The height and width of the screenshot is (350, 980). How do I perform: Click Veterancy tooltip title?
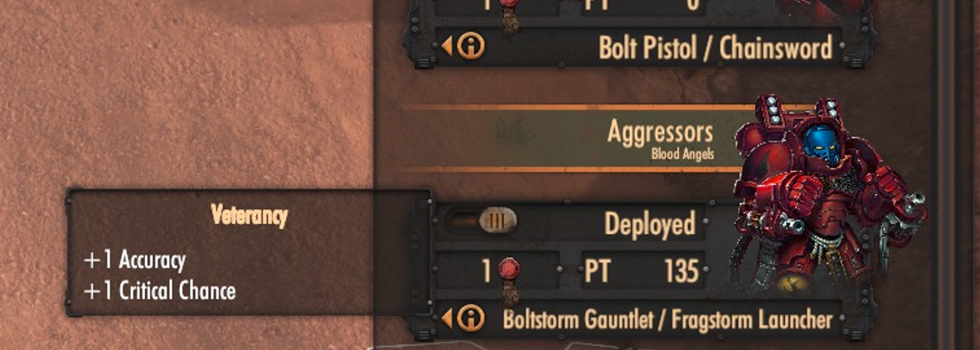(250, 216)
